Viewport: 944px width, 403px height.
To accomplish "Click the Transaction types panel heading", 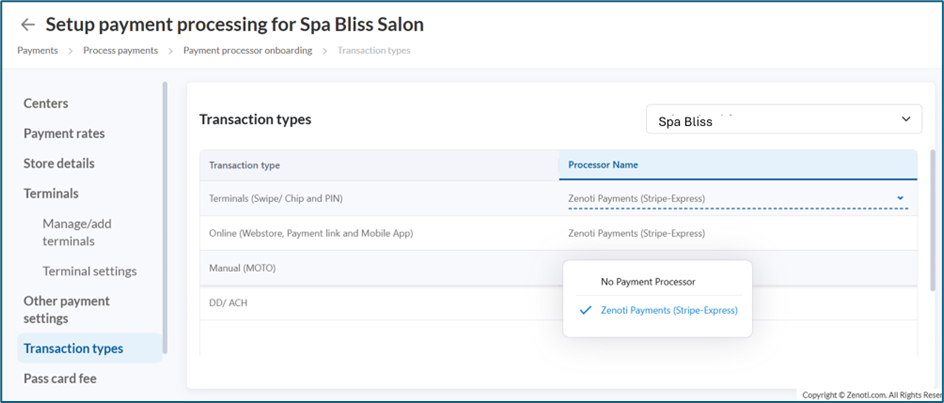I will [255, 119].
